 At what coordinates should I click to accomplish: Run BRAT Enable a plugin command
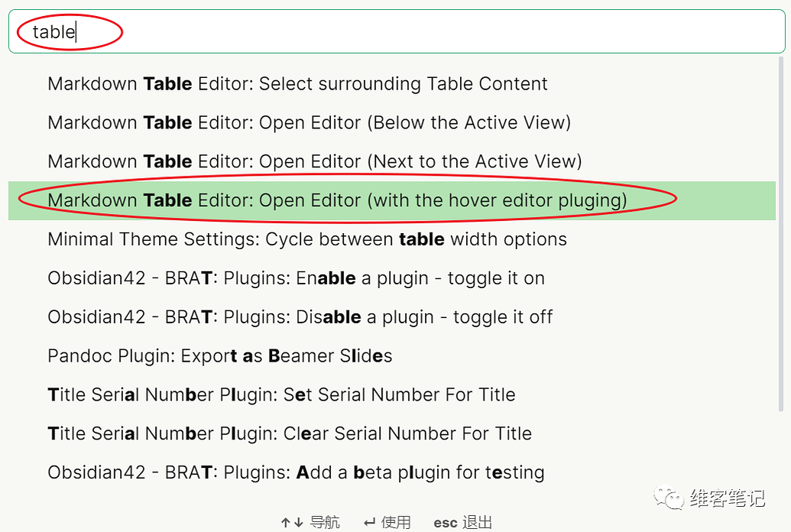(x=296, y=278)
